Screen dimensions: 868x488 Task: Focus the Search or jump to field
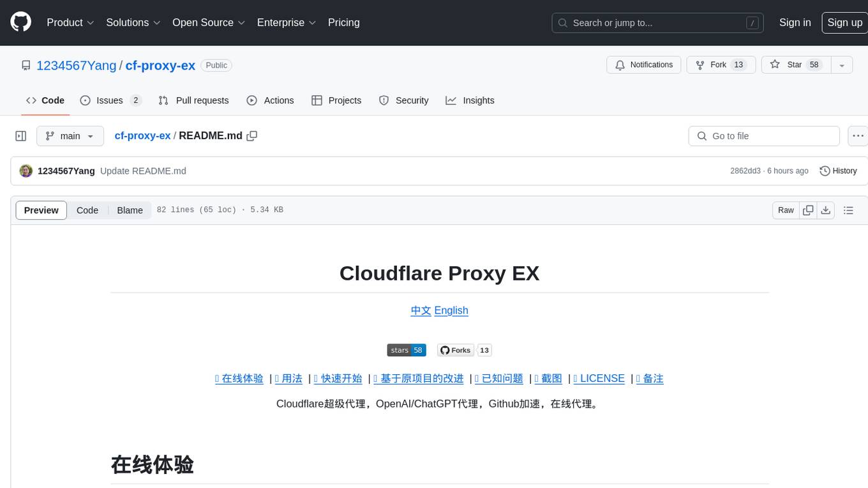(x=658, y=23)
